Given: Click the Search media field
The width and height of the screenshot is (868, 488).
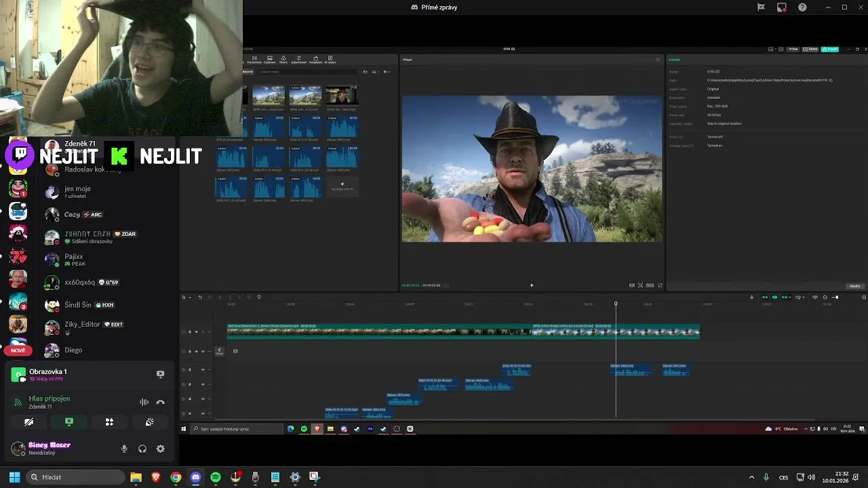Looking at the screenshot, I should point(309,72).
